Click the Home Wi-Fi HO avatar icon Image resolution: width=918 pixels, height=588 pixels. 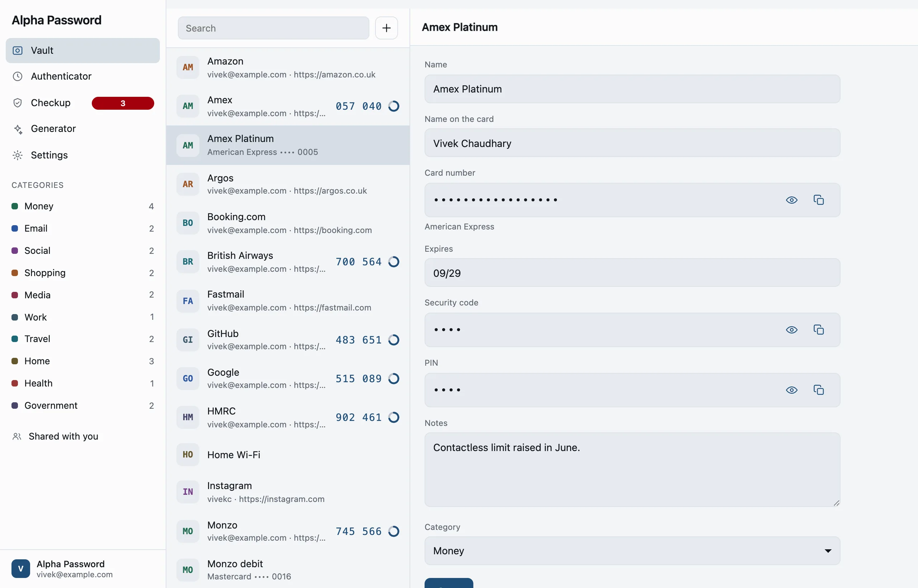[x=188, y=454]
